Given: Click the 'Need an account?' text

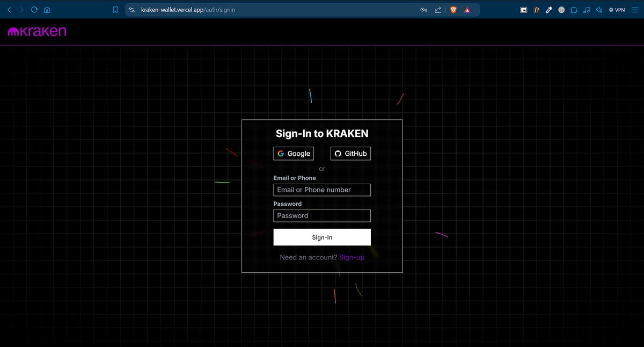Looking at the screenshot, I should [x=309, y=257].
